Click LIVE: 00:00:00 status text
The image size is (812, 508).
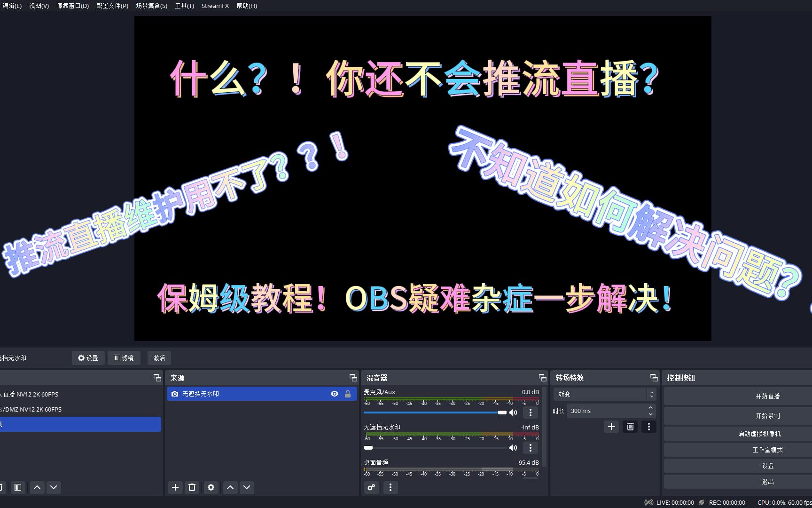pyautogui.click(x=675, y=502)
